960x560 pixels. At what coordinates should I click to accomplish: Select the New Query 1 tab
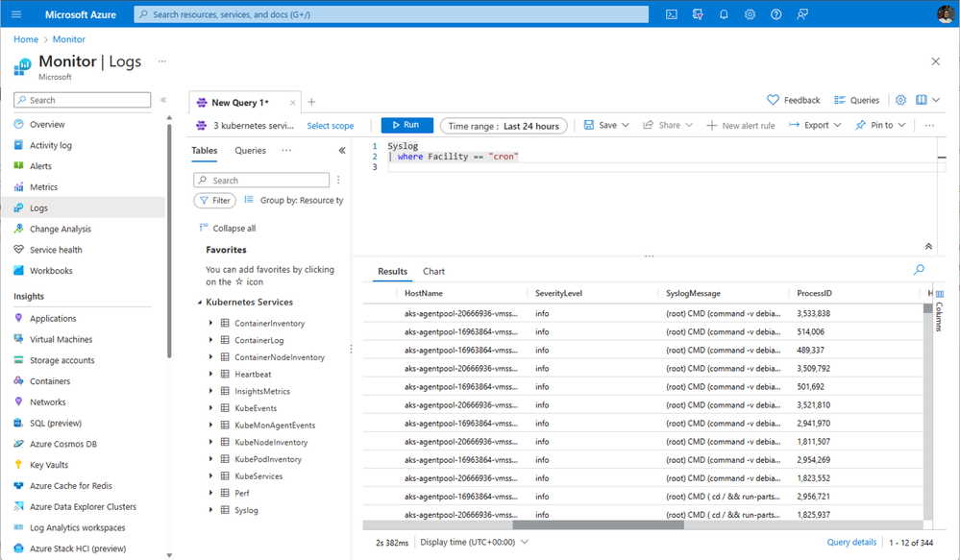(240, 103)
